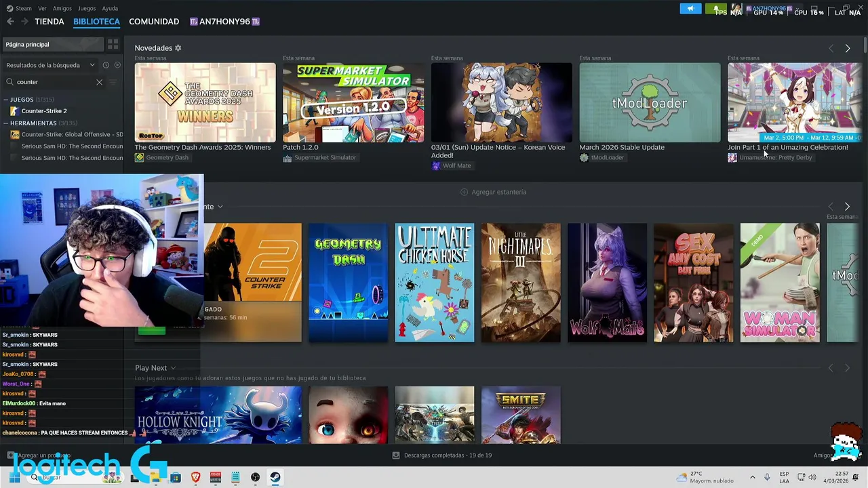868x488 pixels.
Task: Click the recent activity clock icon
Action: pyautogui.click(x=106, y=65)
